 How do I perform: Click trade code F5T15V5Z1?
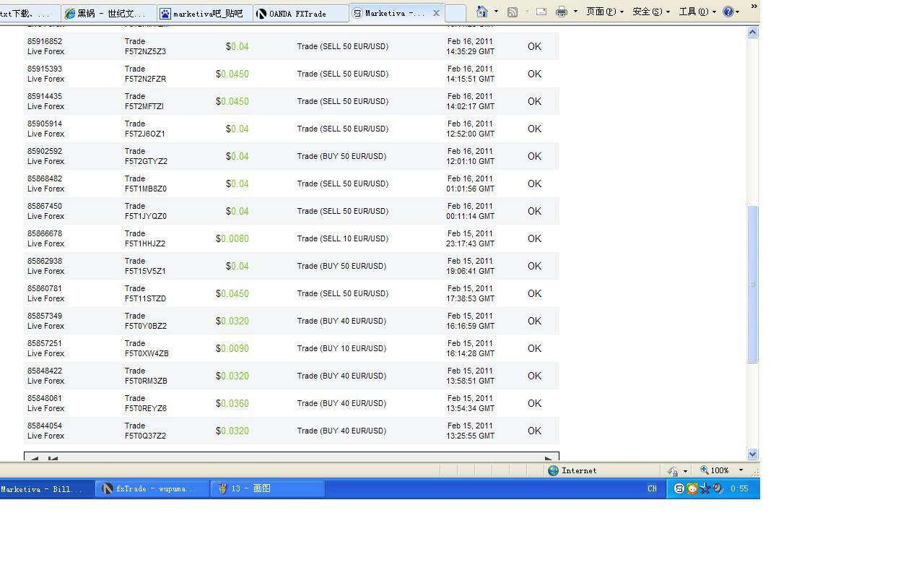145,271
